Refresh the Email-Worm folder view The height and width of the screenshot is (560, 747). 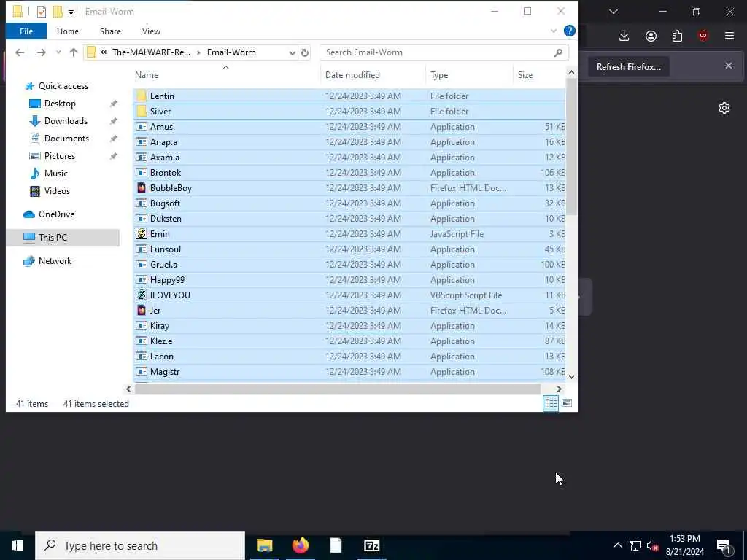305,52
